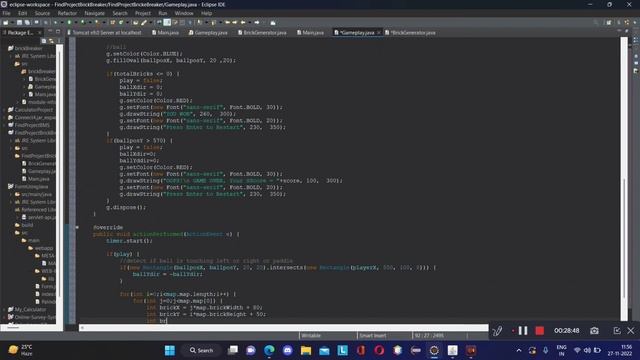Image resolution: width=640 pixels, height=360 pixels.
Task: Open Opera browser from taskbar
Action: [379, 350]
